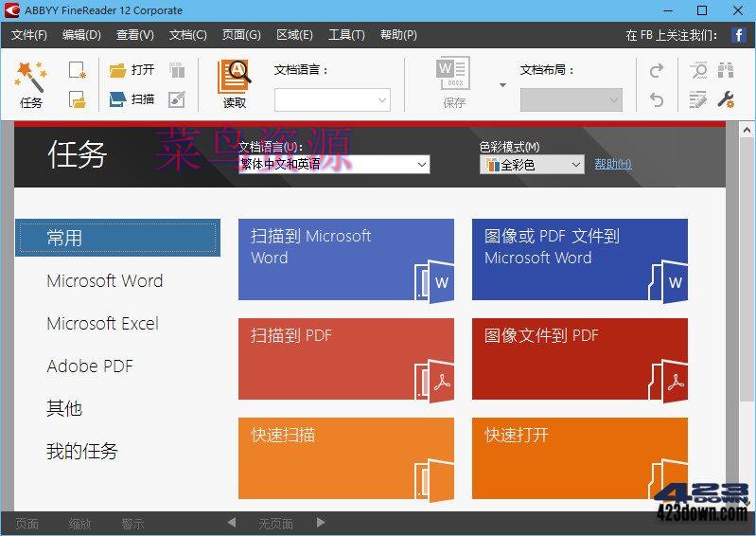Click the 页面 status bar item
The image size is (756, 536).
(x=26, y=524)
